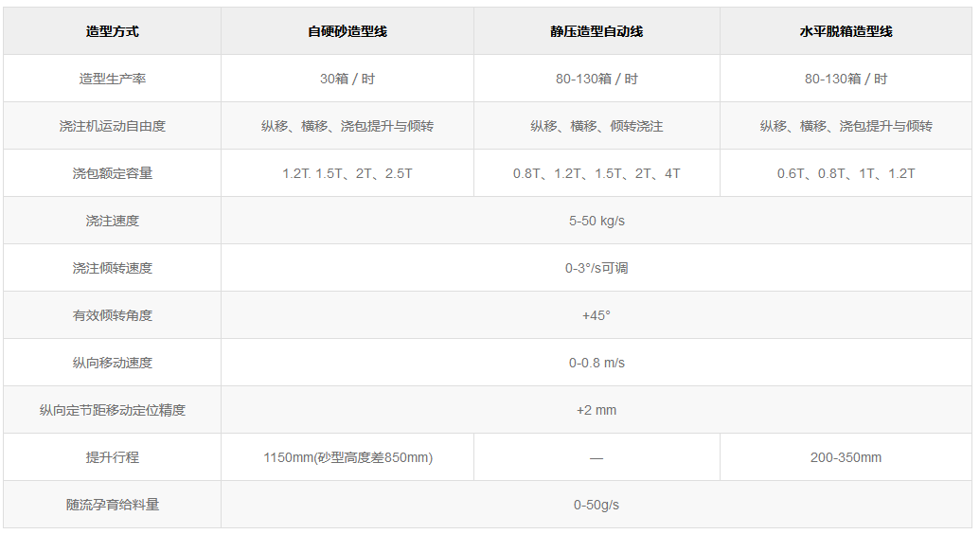Screen dimensions: 980x534
Task: Select the 纵移、横移、倾转浇注 cell
Action: [x=597, y=126]
